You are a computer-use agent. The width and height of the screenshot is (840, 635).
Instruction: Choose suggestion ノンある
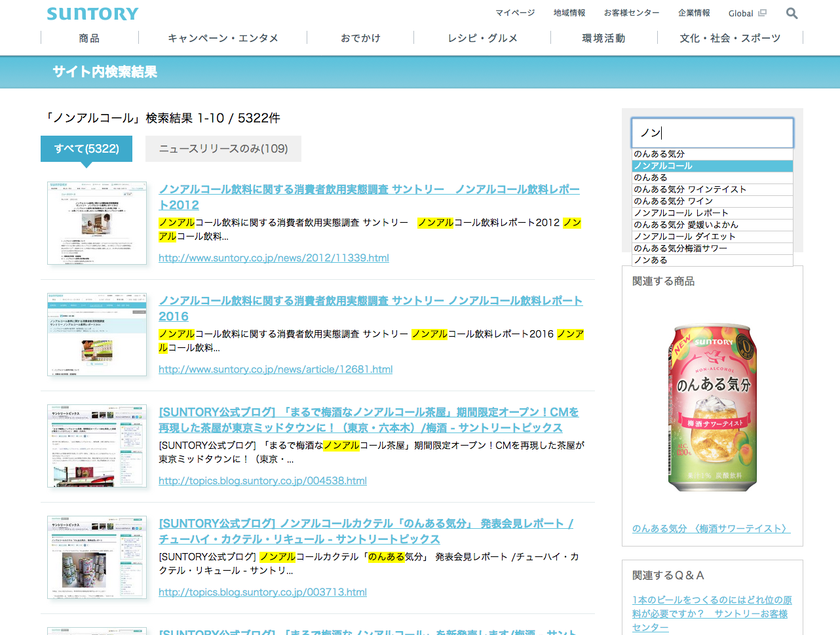click(712, 260)
